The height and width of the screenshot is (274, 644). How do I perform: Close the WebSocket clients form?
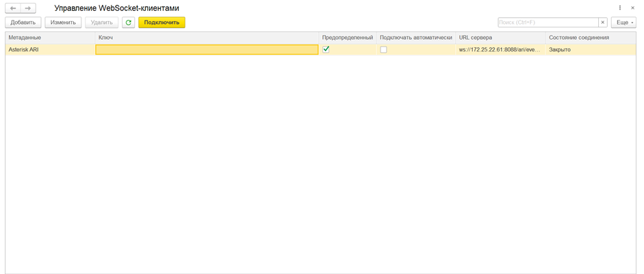point(633,8)
